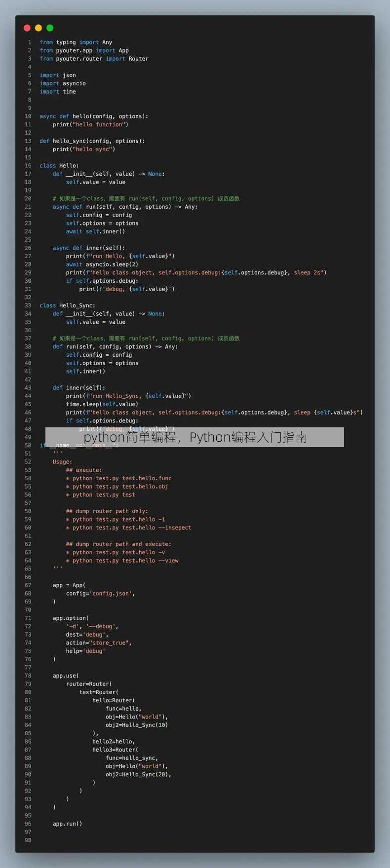The image size is (390, 868).
Task: Click the '-d', '--debug', argument line
Action: (x=92, y=626)
